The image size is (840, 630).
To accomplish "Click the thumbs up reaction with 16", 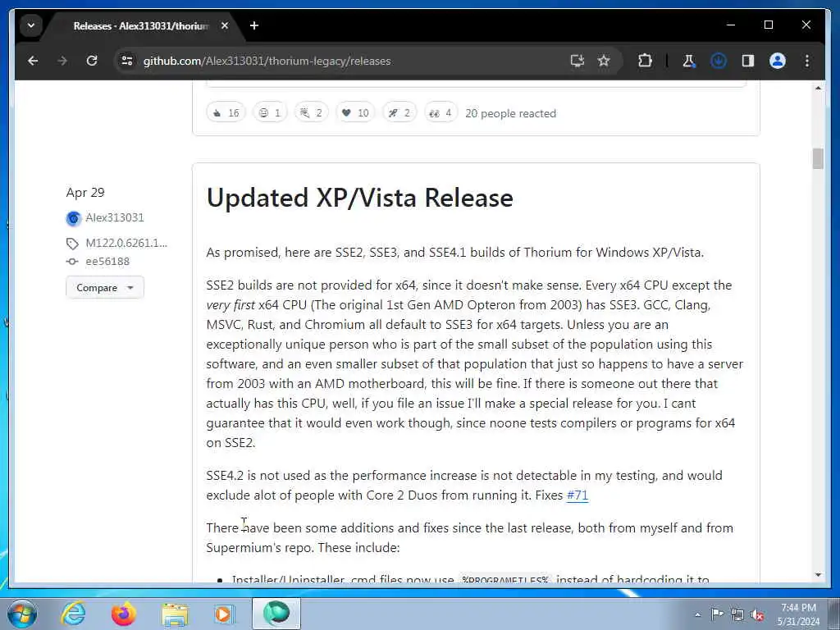I will (x=226, y=113).
